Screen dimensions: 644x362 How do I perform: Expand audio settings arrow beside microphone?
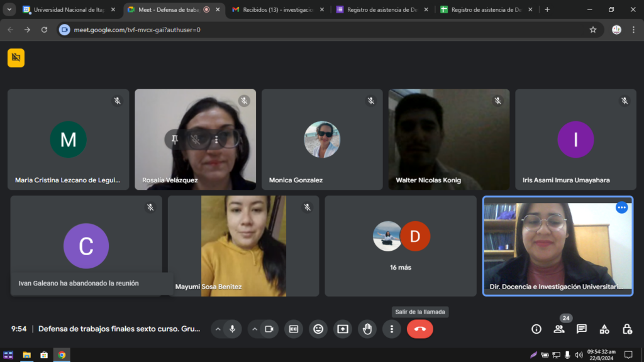[218, 329]
